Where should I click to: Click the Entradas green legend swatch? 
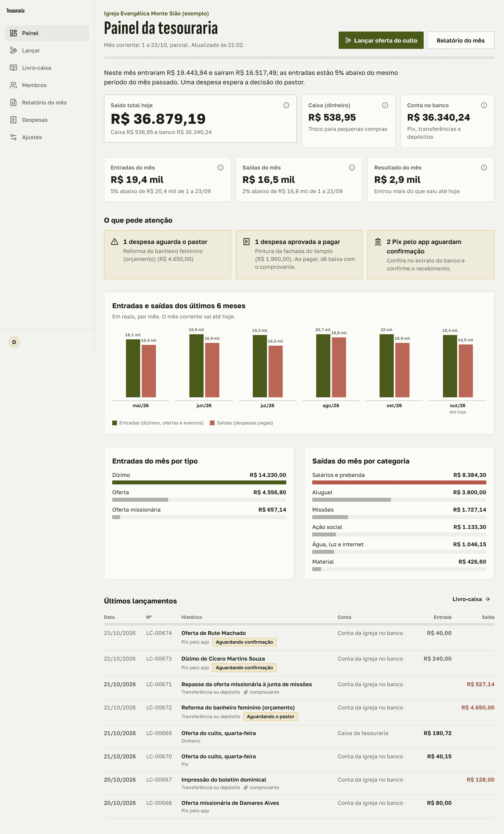click(x=115, y=423)
